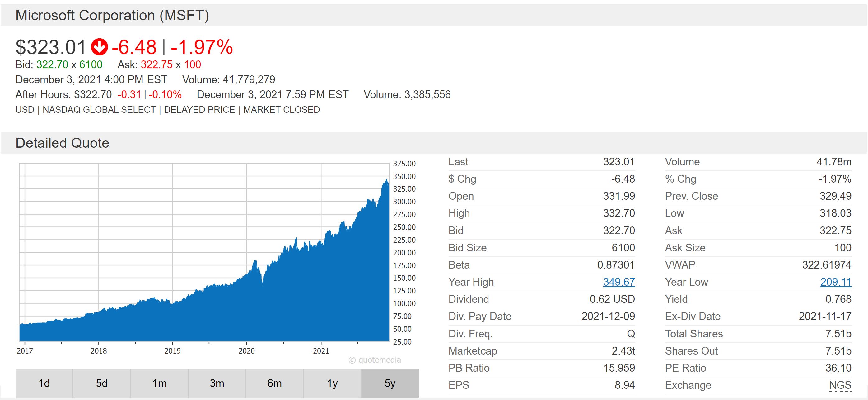The height and width of the screenshot is (400, 868).
Task: Click the NGS exchange abbreviation
Action: (x=840, y=385)
